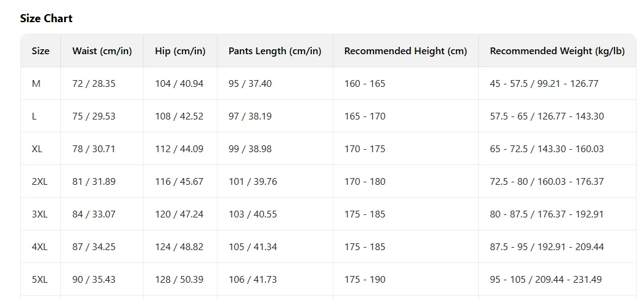This screenshot has width=644, height=300.
Task: Click the waist value 72 / 28.35
Action: (x=94, y=84)
